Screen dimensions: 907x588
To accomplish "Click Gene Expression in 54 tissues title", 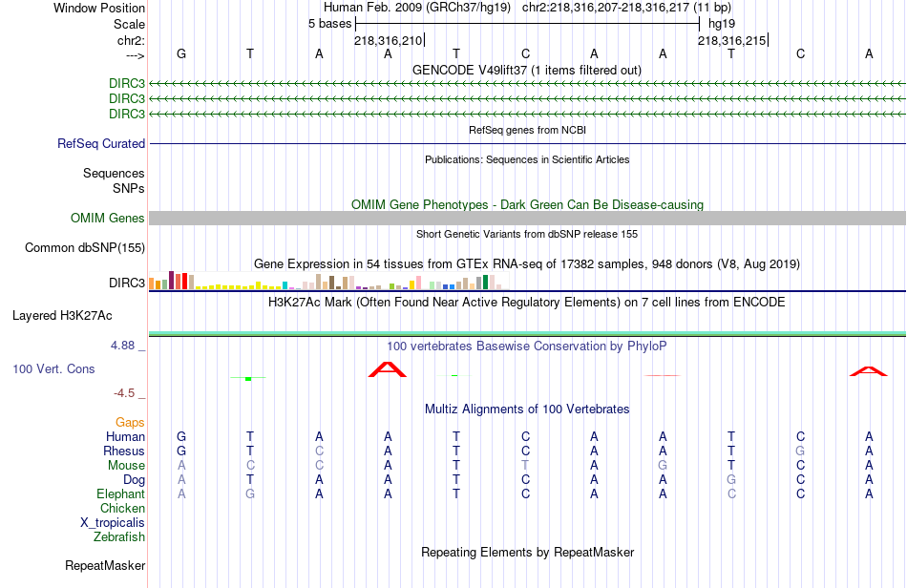I will 527,264.
